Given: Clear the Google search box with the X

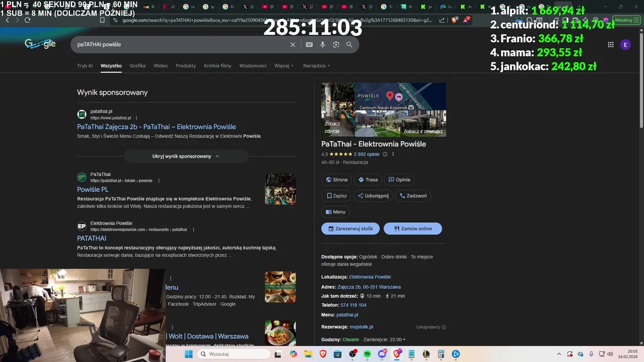Looking at the screenshot, I should (x=293, y=45).
